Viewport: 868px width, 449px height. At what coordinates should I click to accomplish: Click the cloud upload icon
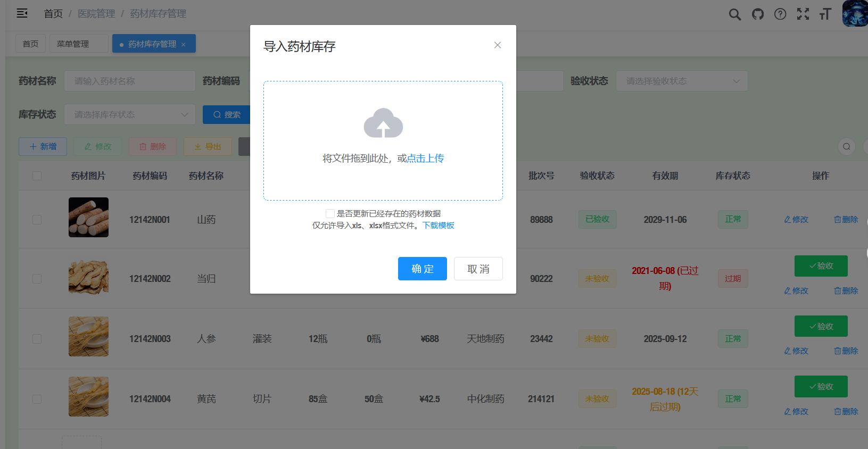click(383, 123)
